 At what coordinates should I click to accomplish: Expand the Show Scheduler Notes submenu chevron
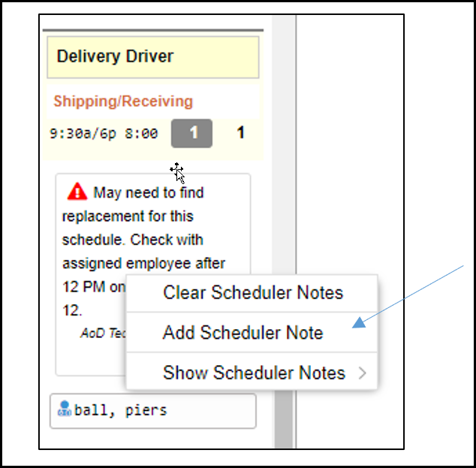(x=362, y=373)
